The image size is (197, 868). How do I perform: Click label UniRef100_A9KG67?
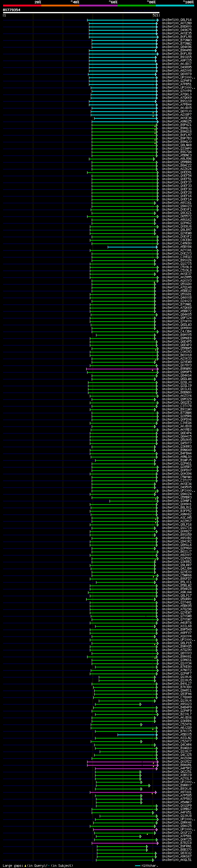(x=177, y=857)
